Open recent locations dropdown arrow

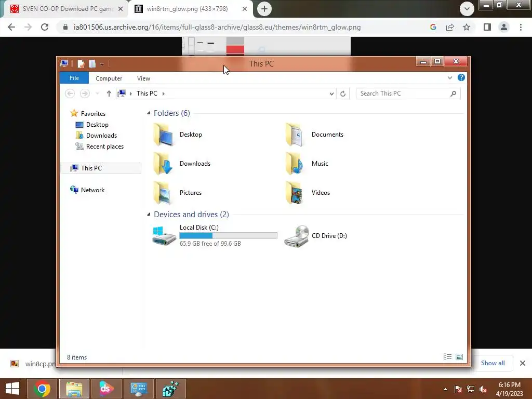click(97, 94)
